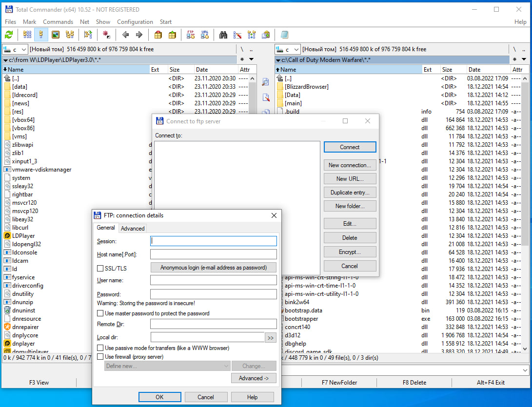Select the [BlizzardBrowser] folder in right panel
The image size is (532, 407).
306,87
